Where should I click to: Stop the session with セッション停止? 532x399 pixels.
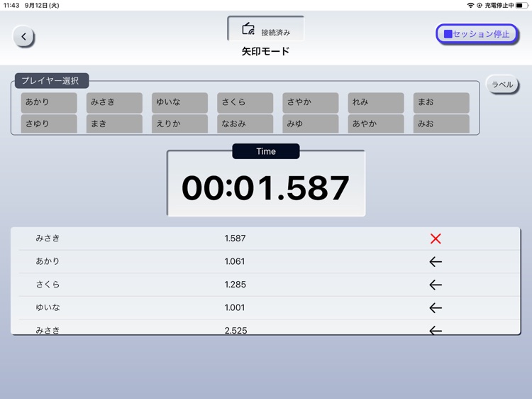477,34
